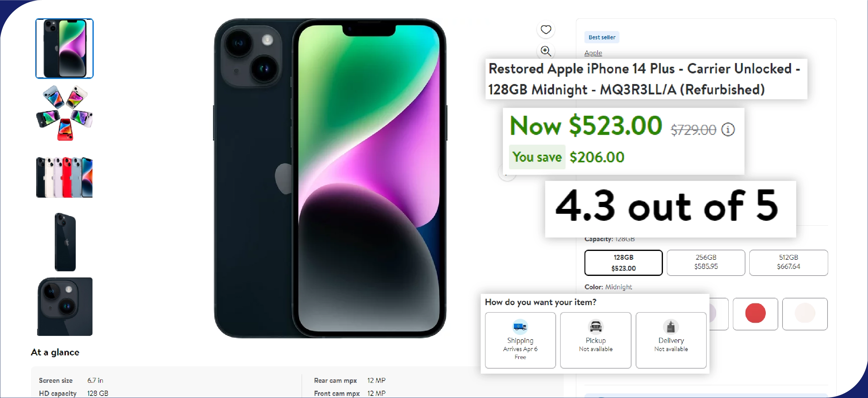Select the 128GB $523.00 capacity option
The width and height of the screenshot is (868, 398).
tap(623, 263)
